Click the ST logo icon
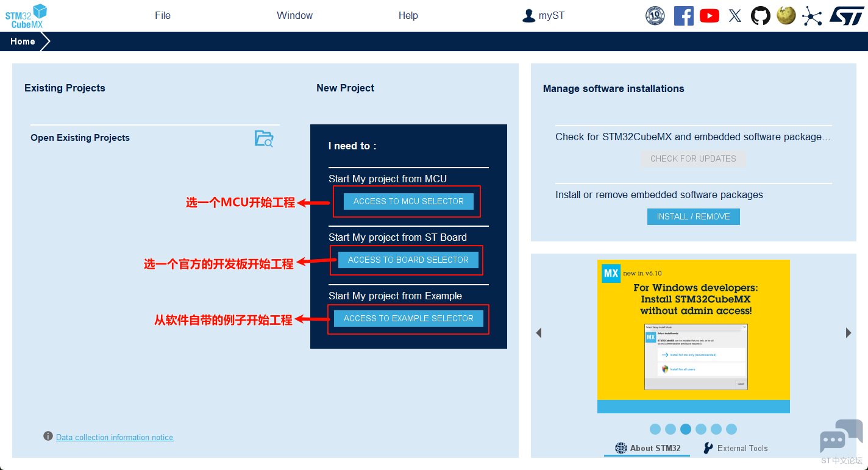 (x=847, y=16)
